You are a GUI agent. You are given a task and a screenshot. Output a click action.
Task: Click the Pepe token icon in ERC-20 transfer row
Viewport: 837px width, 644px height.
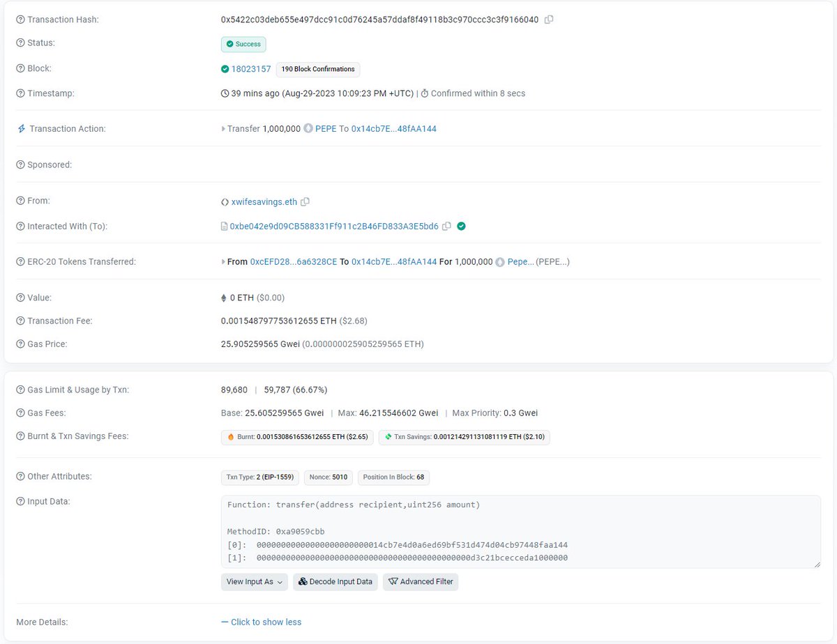(x=500, y=262)
